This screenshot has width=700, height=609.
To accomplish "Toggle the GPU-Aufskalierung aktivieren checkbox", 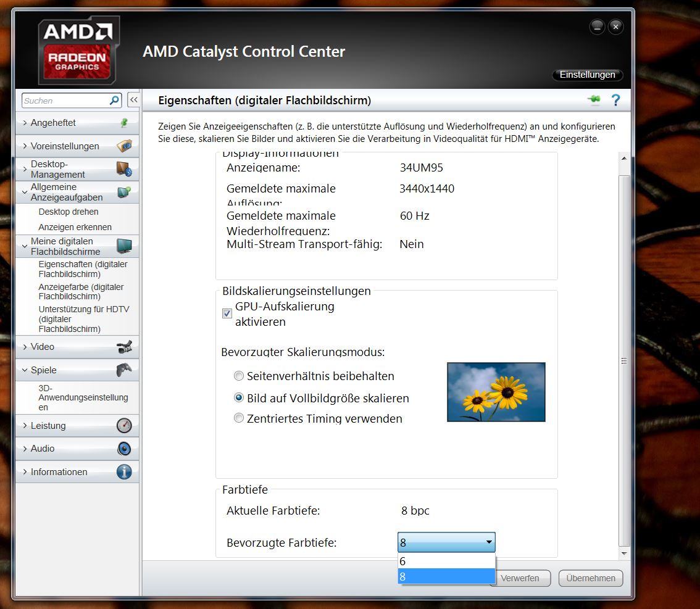I will tap(227, 313).
